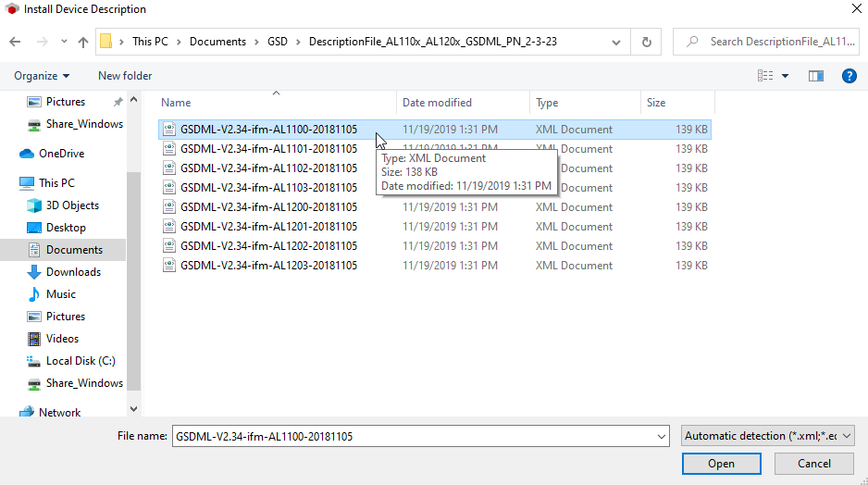868x485 pixels.
Task: Click folder icon in address bar
Action: click(x=105, y=42)
